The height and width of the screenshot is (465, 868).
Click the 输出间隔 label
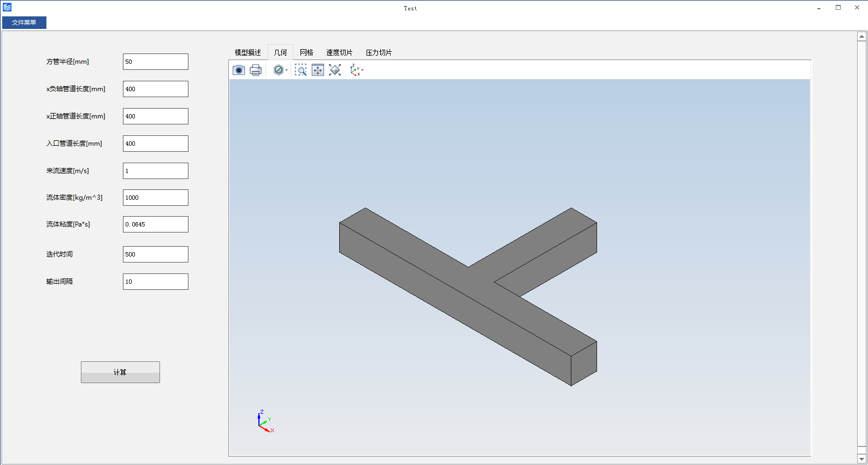tap(60, 282)
